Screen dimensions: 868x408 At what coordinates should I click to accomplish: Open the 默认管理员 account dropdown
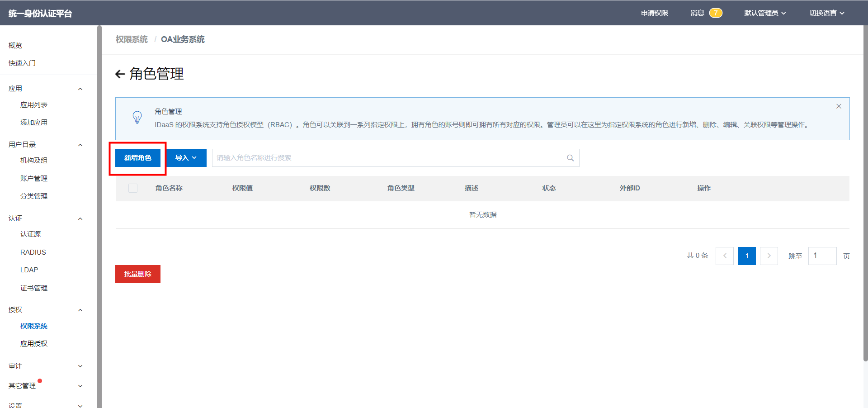click(x=765, y=13)
